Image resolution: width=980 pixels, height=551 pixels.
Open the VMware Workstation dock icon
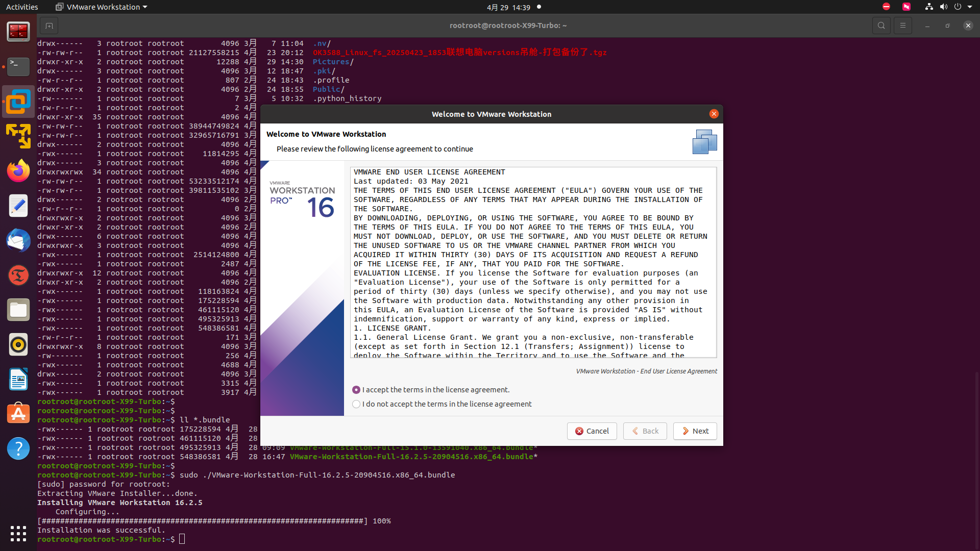tap(18, 102)
